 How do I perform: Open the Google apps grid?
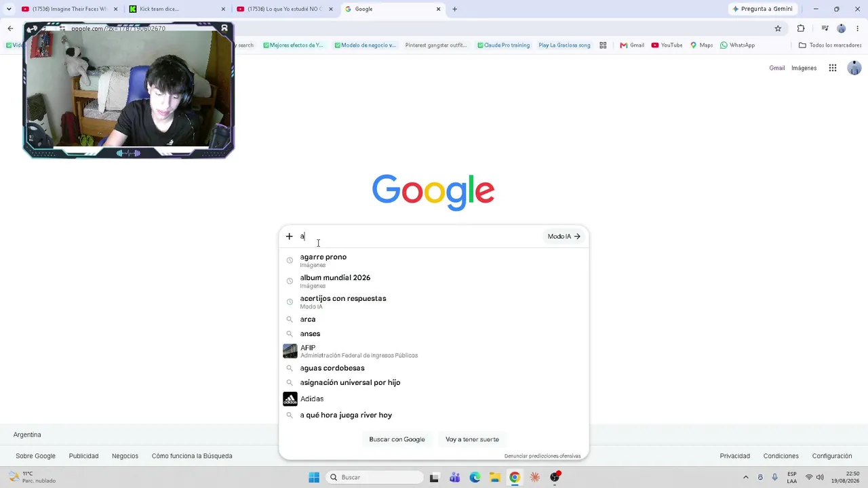click(833, 68)
